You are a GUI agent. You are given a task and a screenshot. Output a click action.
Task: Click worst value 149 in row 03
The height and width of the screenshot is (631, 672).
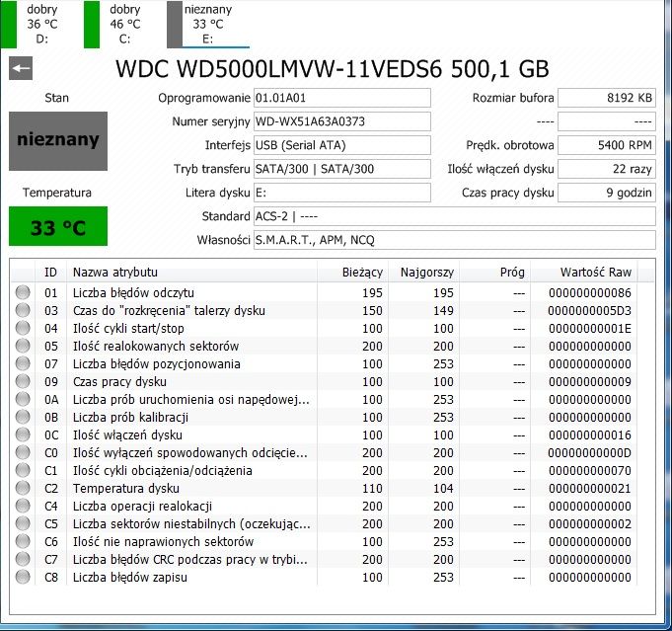(443, 311)
